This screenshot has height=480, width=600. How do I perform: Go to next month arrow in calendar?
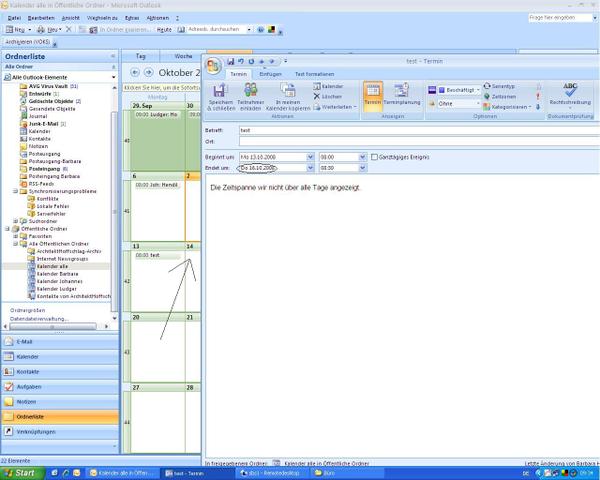149,72
